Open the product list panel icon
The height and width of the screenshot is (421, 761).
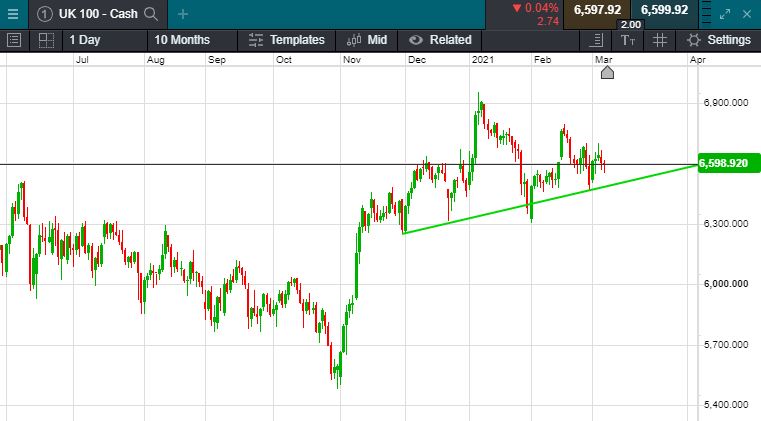click(x=14, y=40)
